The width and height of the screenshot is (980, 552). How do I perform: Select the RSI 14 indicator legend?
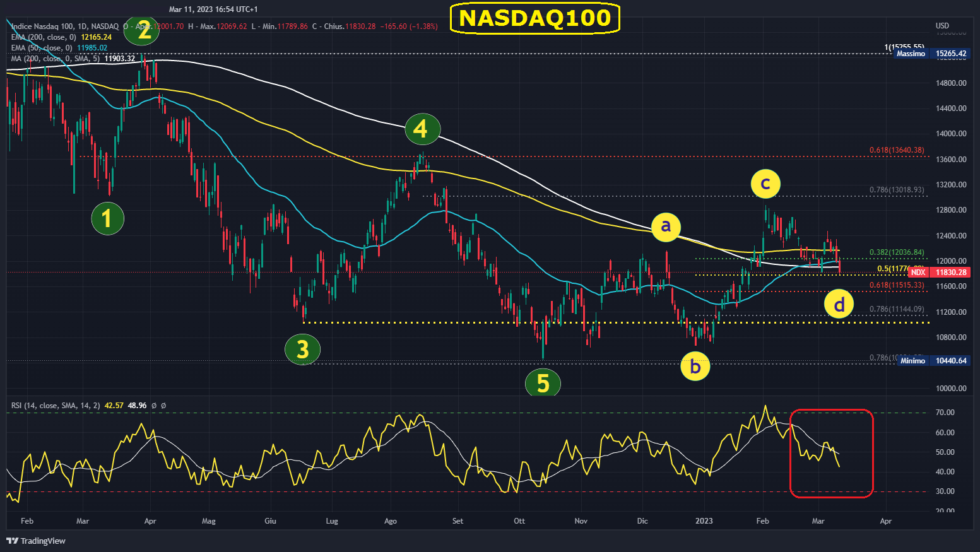click(x=56, y=406)
